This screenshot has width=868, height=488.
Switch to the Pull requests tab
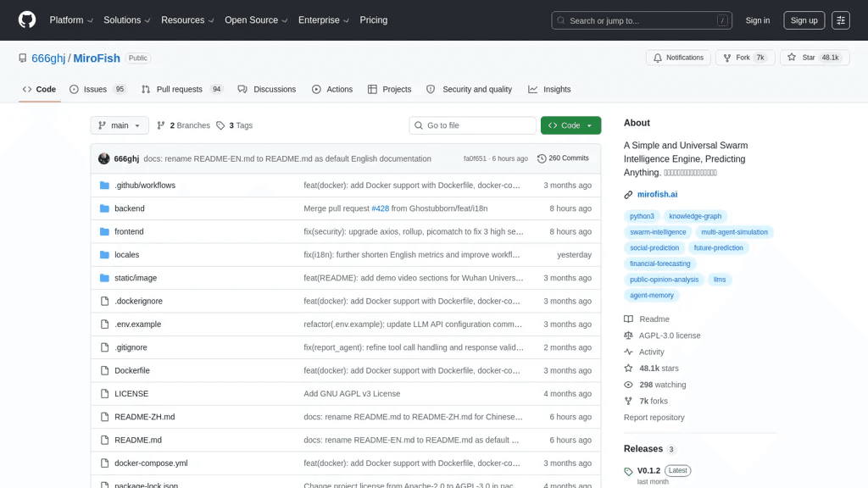pos(181,89)
